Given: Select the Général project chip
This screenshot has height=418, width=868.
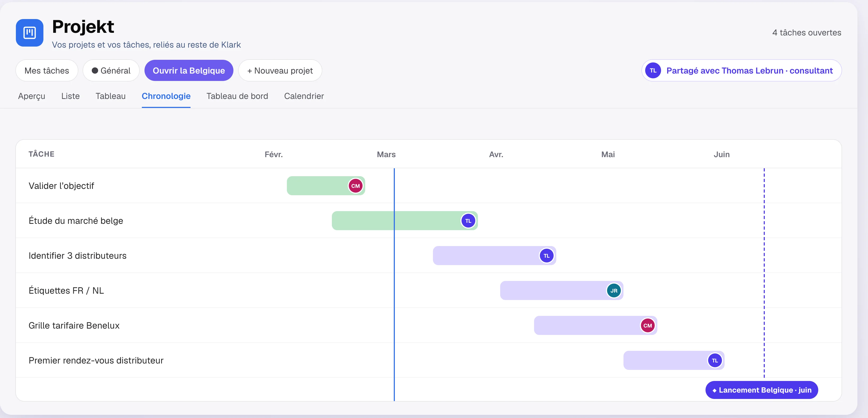Looking at the screenshot, I should click(x=111, y=70).
